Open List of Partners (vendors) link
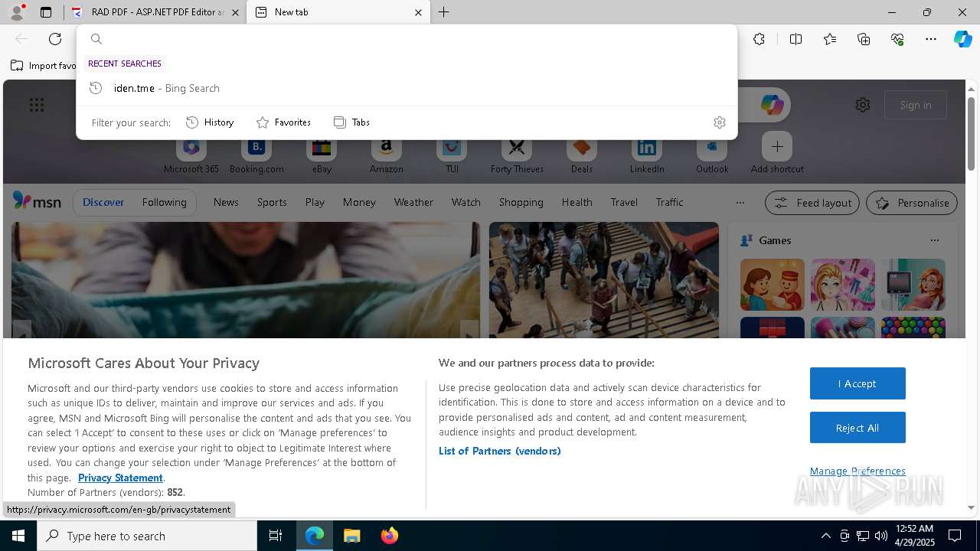The width and height of the screenshot is (980, 551). click(x=500, y=451)
